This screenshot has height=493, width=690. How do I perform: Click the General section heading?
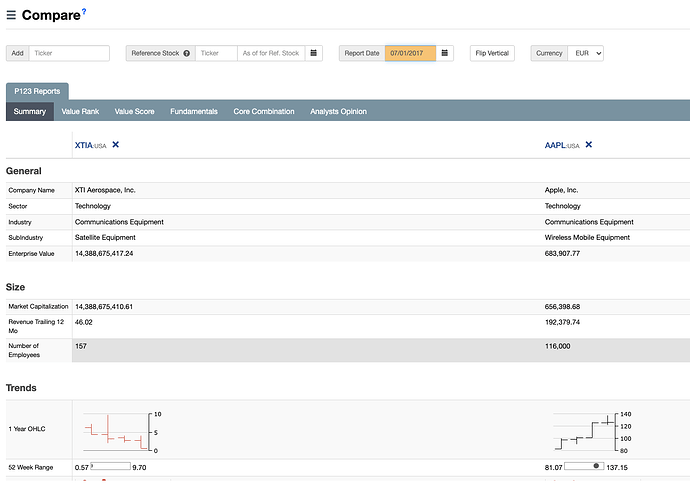(24, 171)
